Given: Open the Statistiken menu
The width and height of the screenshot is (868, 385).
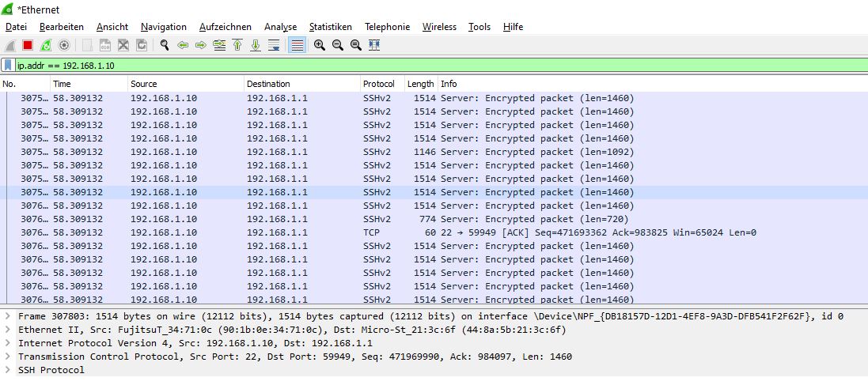Looking at the screenshot, I should coord(330,27).
